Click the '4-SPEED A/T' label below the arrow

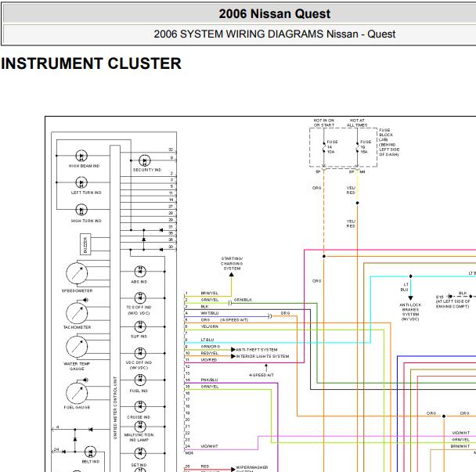pos(261,375)
